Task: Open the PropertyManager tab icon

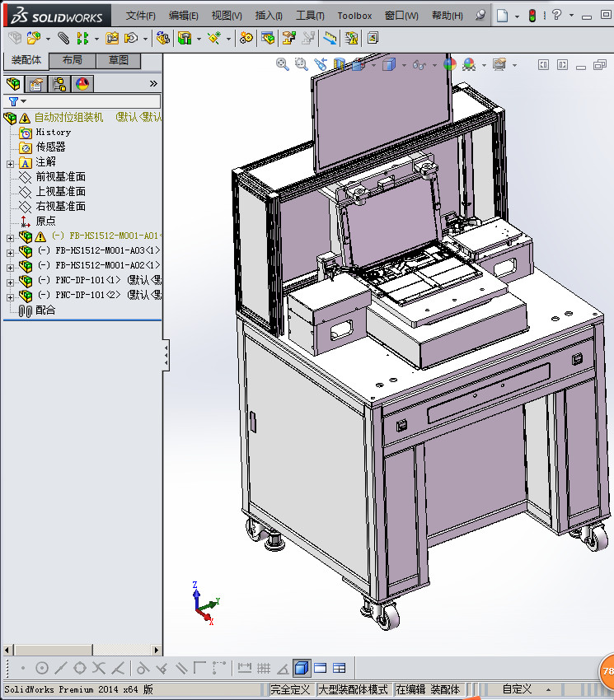Action: [35, 83]
